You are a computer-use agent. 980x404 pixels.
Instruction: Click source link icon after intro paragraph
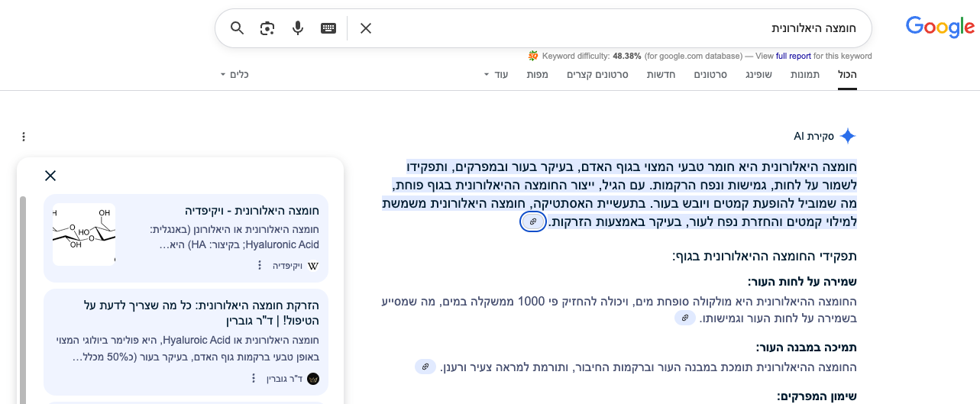click(x=533, y=221)
